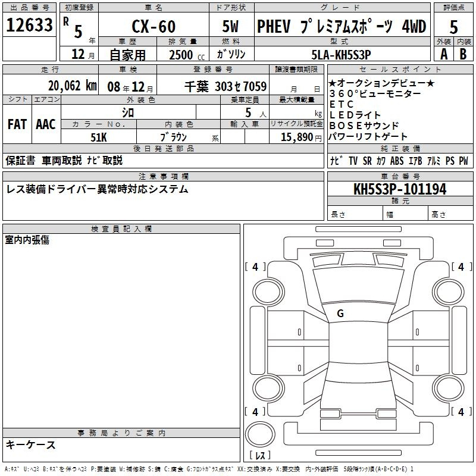Click the mileage value 20,062 km
The width and height of the screenshot is (476, 476).
tap(72, 86)
